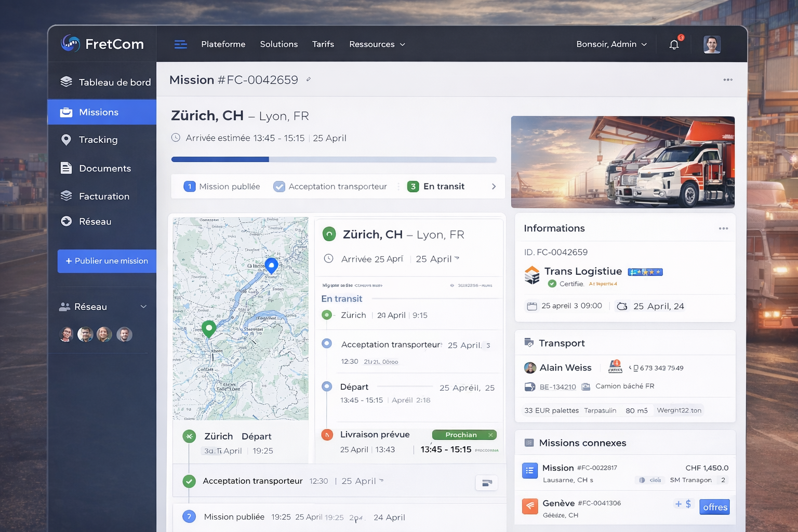This screenshot has height=532, width=798.
Task: Toggle the Acceptation transporteur step checkbox
Action: point(280,187)
